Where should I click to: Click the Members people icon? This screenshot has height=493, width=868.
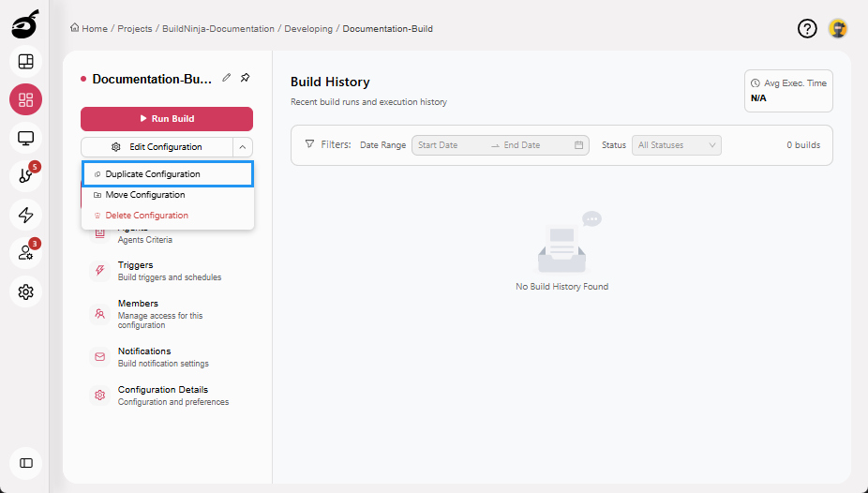coord(99,314)
